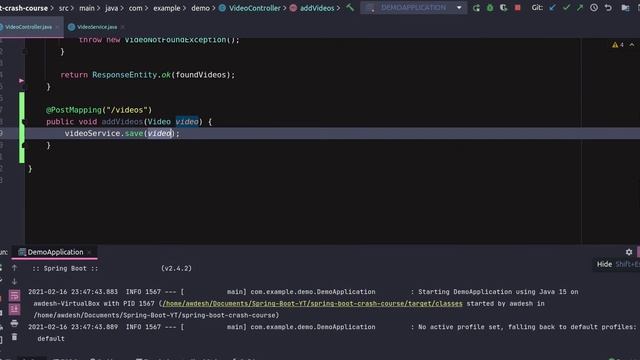Click the green Debug bug icon
Screen dimensions: 640x360
490,8
